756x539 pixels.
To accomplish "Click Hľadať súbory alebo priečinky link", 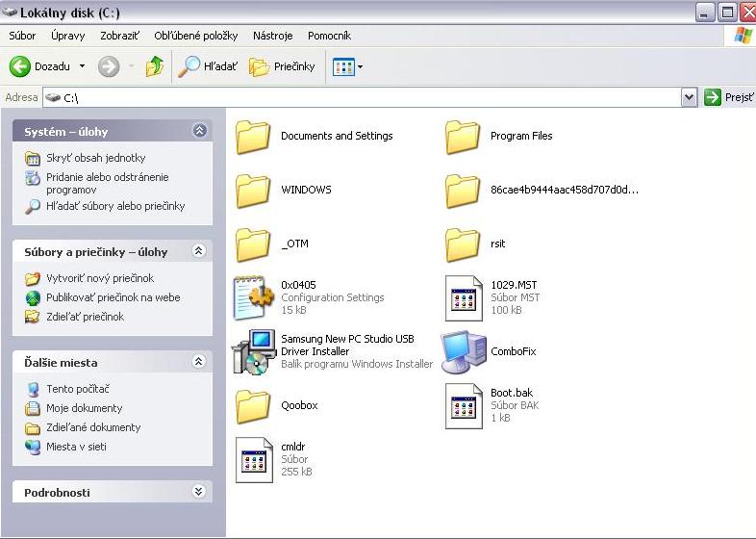I will point(115,206).
